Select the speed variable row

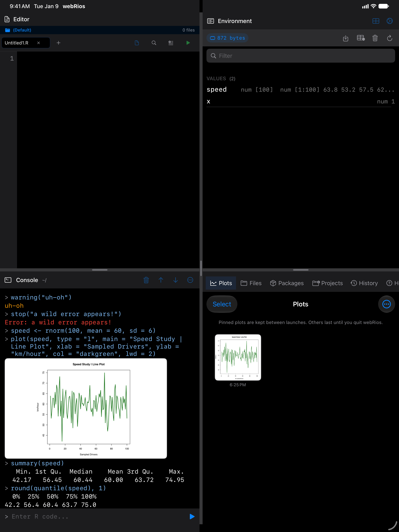coord(301,90)
